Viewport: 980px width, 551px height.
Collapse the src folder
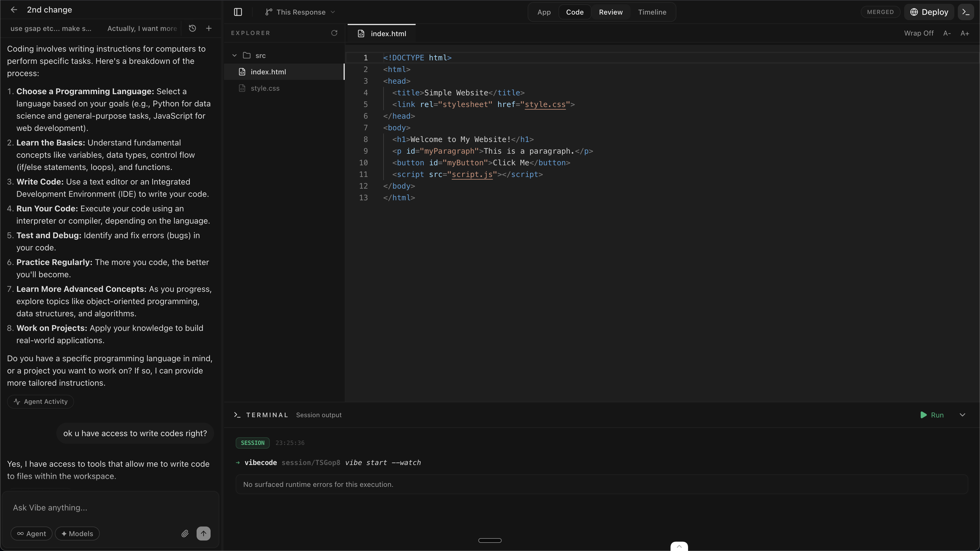[235, 55]
